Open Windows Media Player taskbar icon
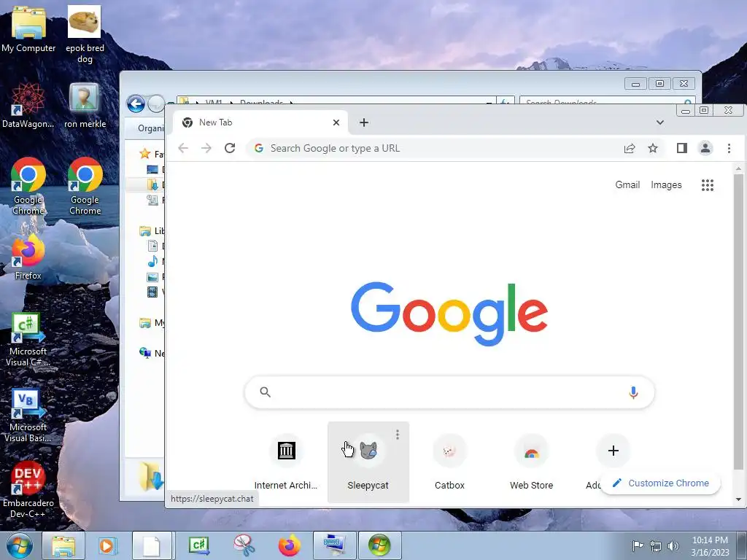The image size is (747, 560). 107,545
